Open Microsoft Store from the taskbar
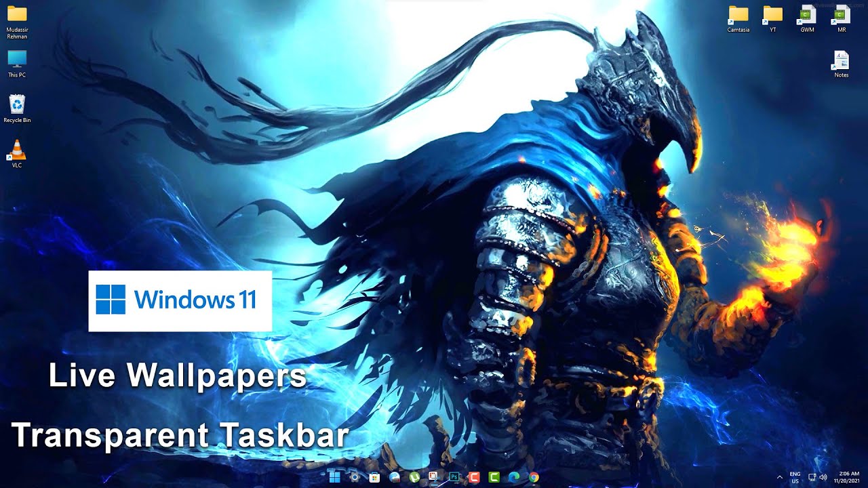Image resolution: width=868 pixels, height=488 pixels. point(374,477)
